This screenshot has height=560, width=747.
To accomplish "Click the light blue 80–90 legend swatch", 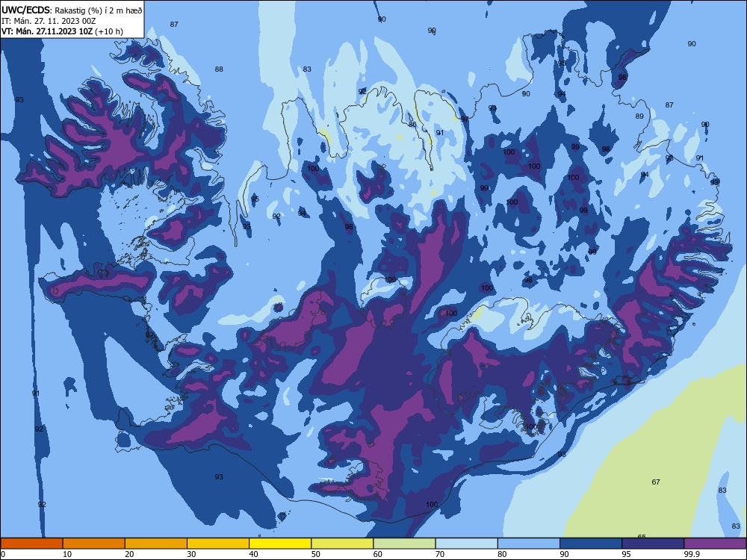I will [529, 544].
